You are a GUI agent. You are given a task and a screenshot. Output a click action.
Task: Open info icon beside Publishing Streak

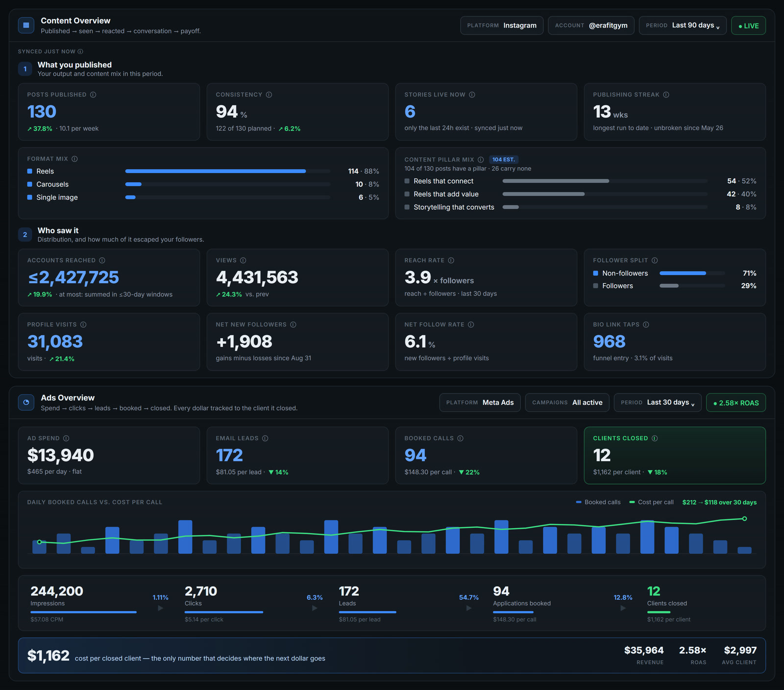coord(666,95)
